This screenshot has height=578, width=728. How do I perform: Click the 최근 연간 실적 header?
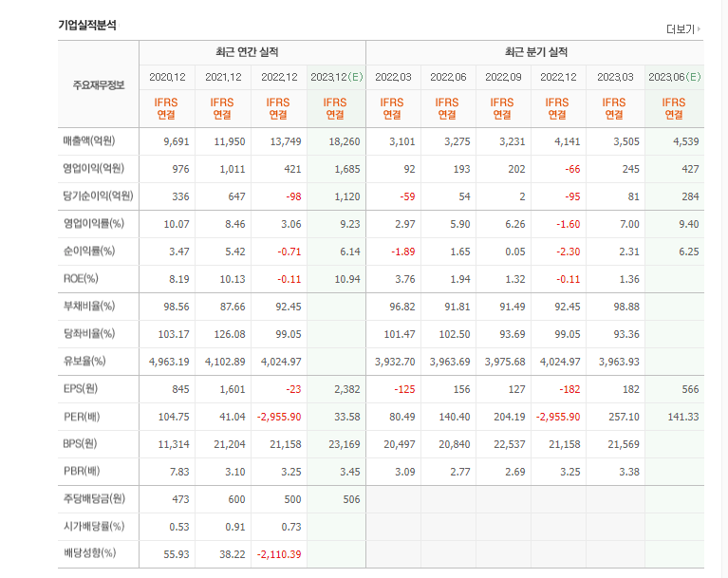coord(247,52)
